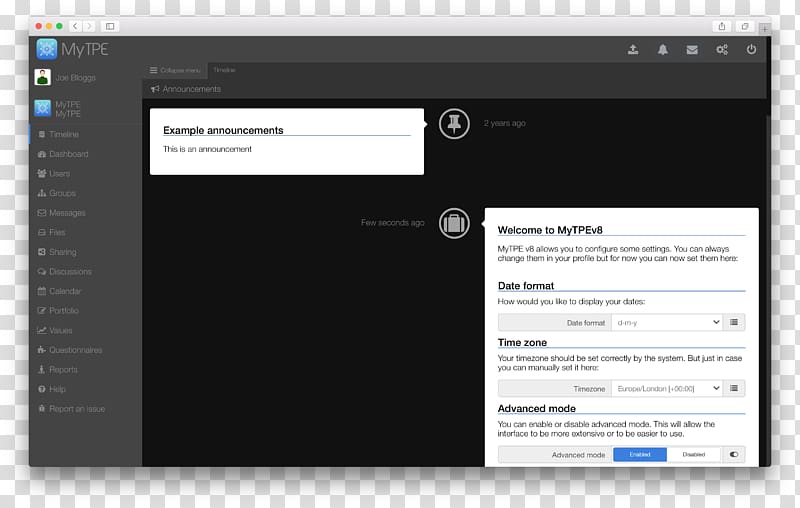
Task: Go back with browser back arrow
Action: point(75,26)
